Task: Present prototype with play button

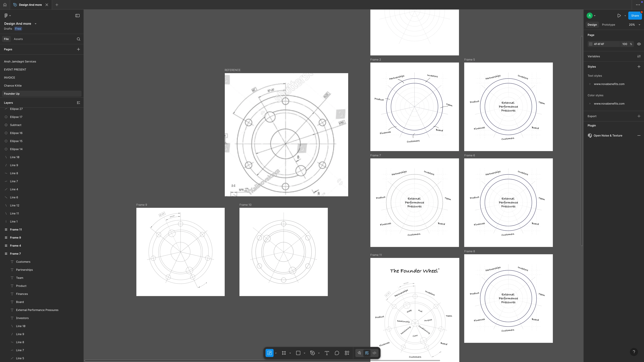Action: 619,15
